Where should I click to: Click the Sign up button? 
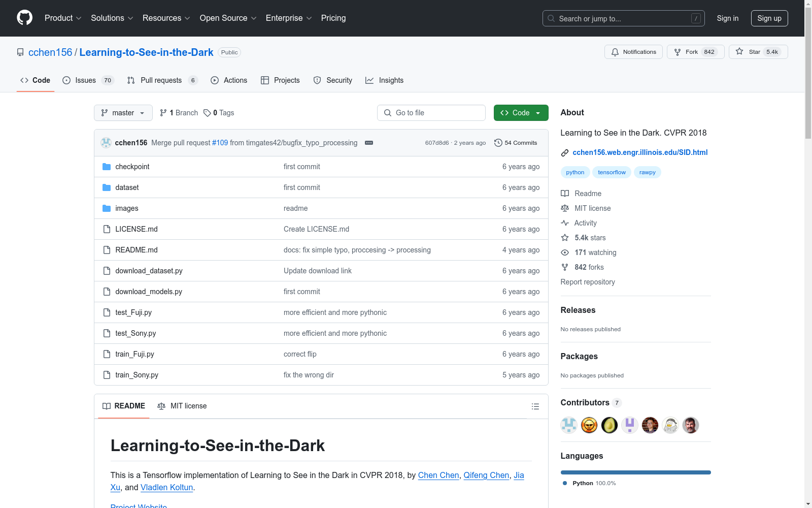tap(769, 18)
